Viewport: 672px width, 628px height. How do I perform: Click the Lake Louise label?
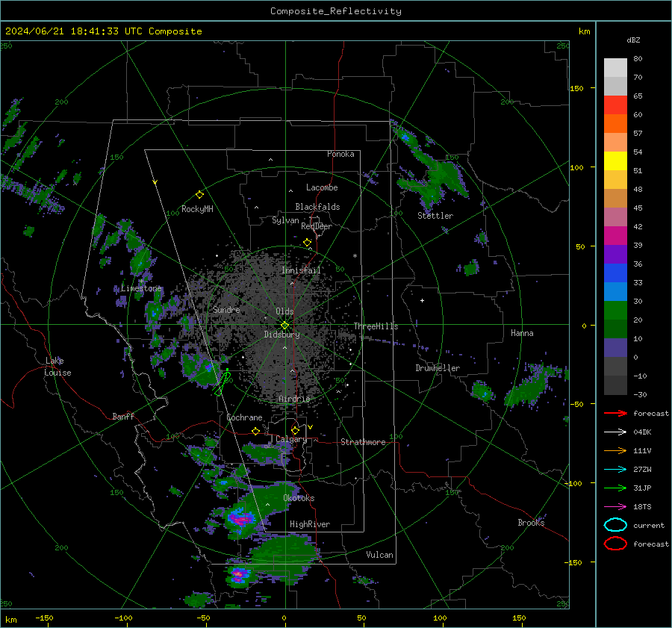tap(57, 367)
